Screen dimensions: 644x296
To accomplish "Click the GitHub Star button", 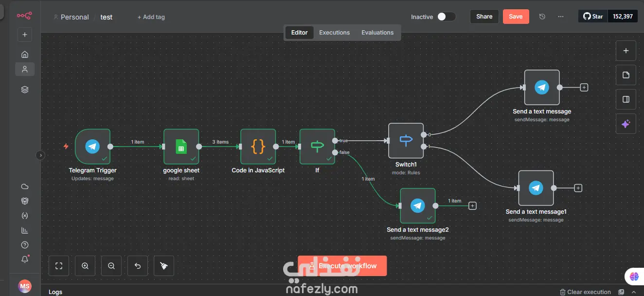I will click(593, 17).
